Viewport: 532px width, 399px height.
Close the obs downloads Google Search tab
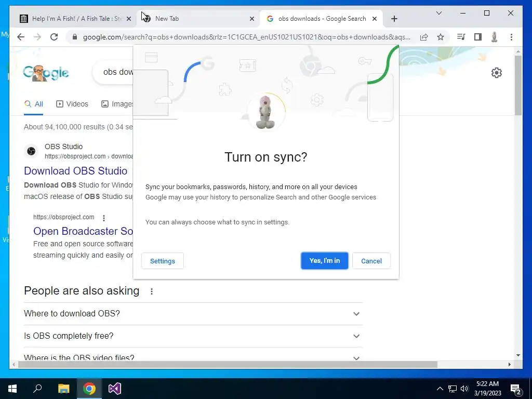point(375,19)
